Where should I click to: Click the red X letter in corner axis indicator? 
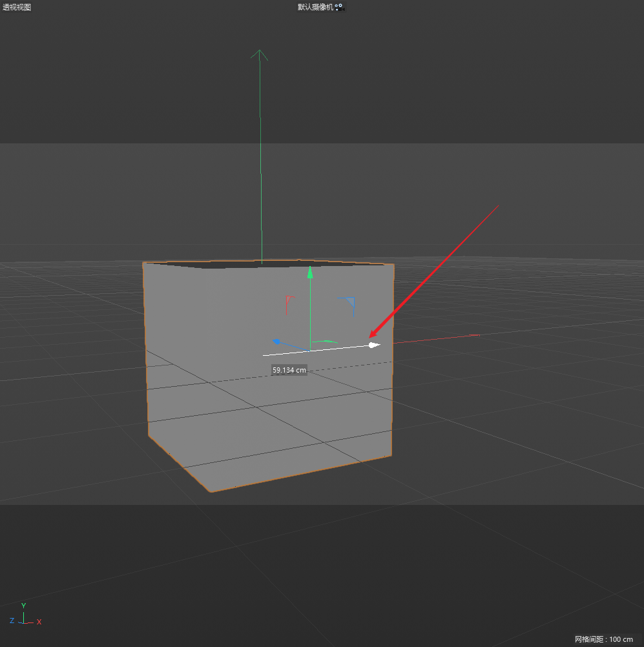pos(39,622)
